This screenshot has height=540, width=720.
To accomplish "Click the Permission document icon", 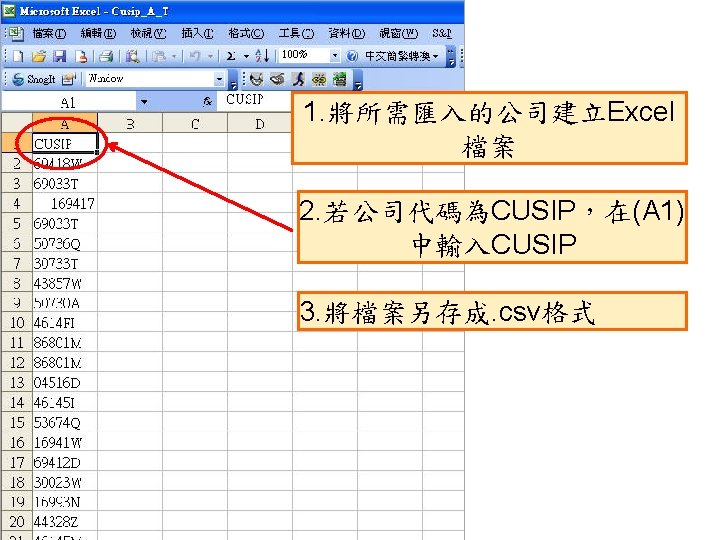I will 81,56.
